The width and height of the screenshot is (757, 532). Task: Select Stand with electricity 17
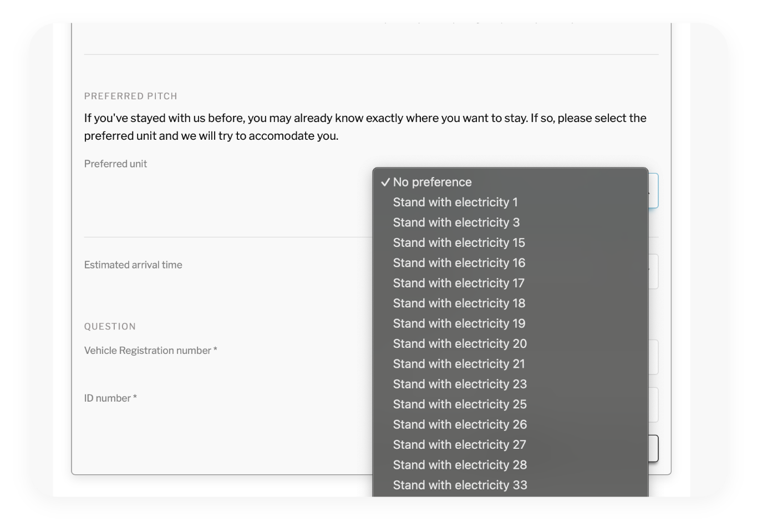[458, 283]
